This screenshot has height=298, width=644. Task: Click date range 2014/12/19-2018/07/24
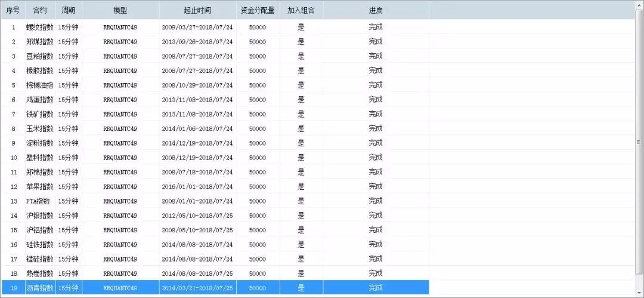197,143
